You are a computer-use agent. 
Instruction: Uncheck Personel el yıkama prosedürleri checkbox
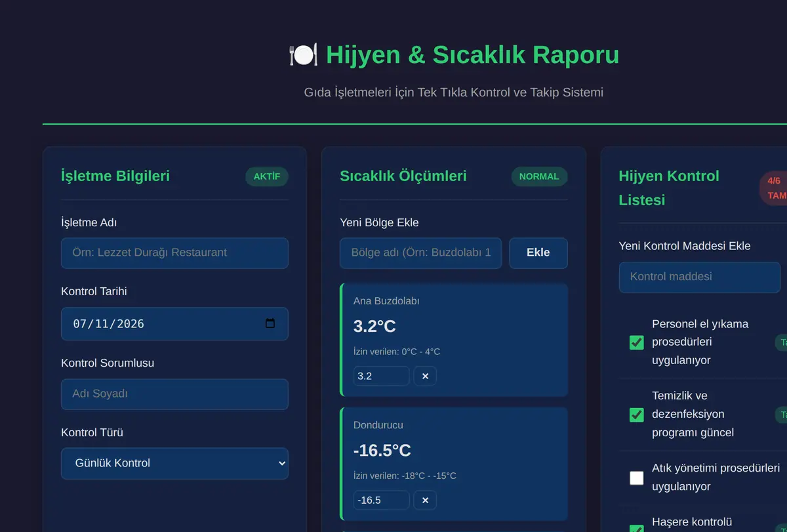tap(637, 342)
